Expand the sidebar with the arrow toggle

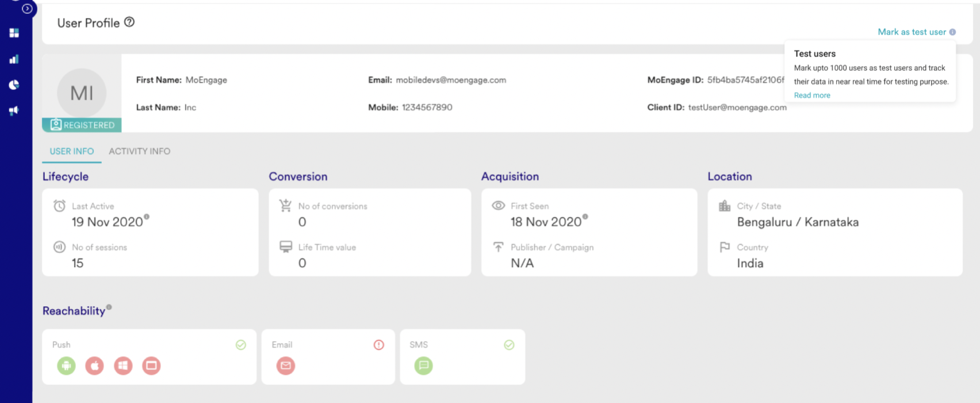(27, 9)
